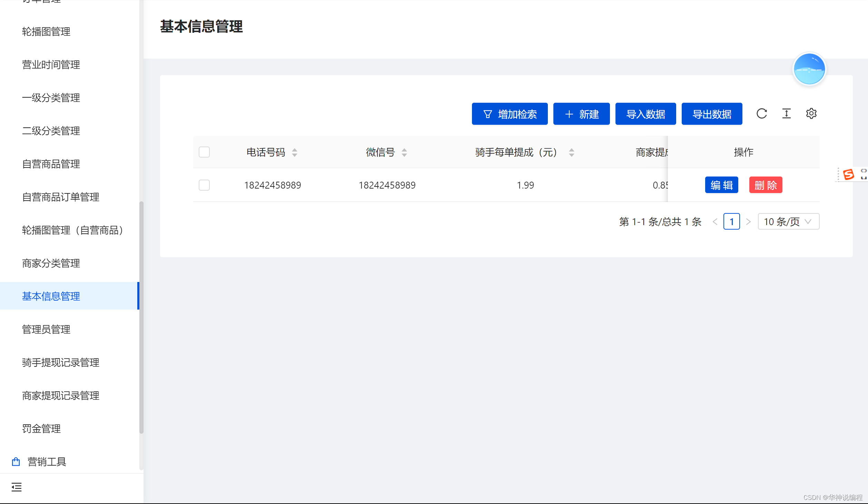Collapse sidebar with bottom menu-fold icon
868x504 pixels.
(x=16, y=487)
